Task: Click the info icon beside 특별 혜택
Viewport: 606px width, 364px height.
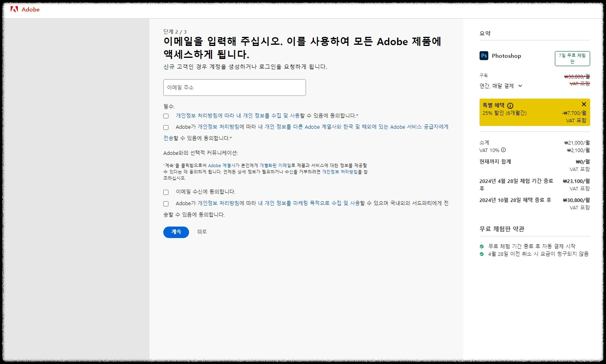Action: coord(510,106)
